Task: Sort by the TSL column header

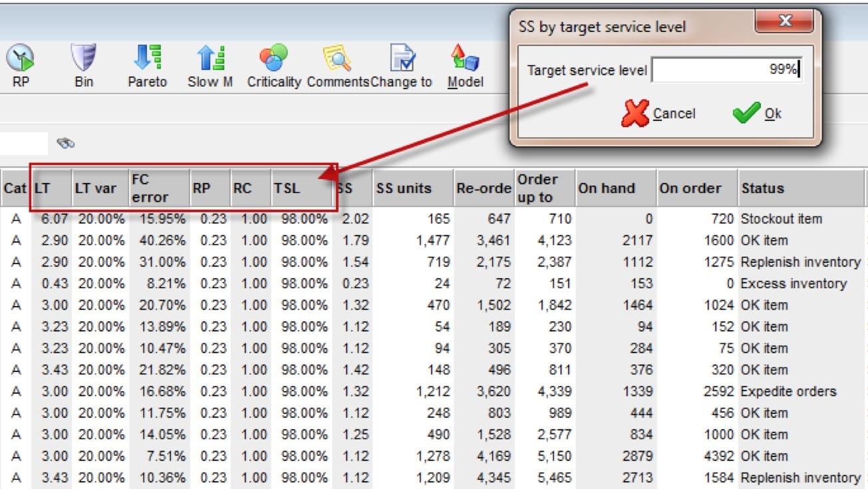Action: click(x=301, y=188)
